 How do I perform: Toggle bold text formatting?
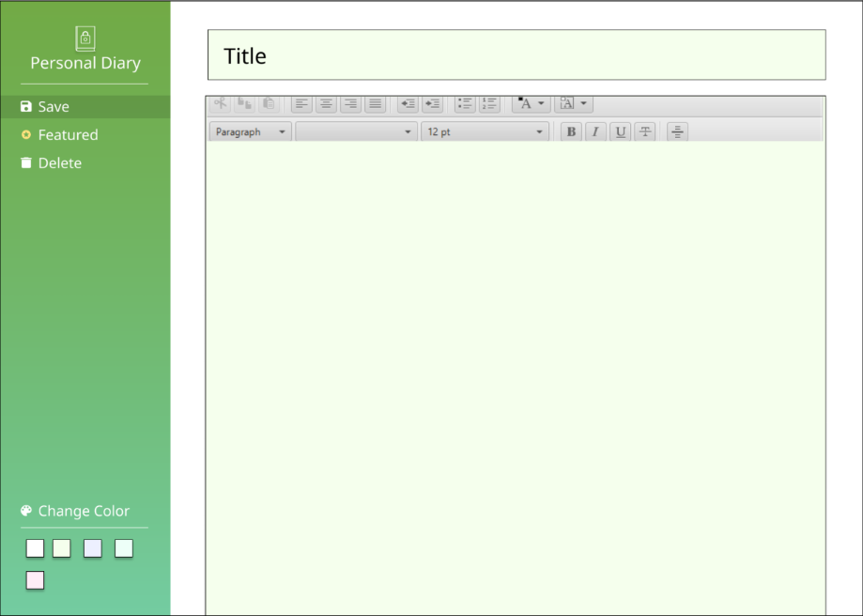click(571, 131)
